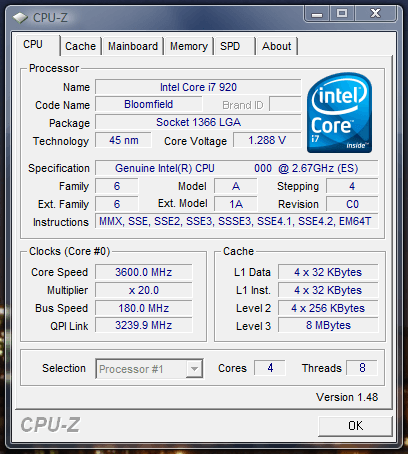Click the Level 3 cache value

(x=328, y=325)
